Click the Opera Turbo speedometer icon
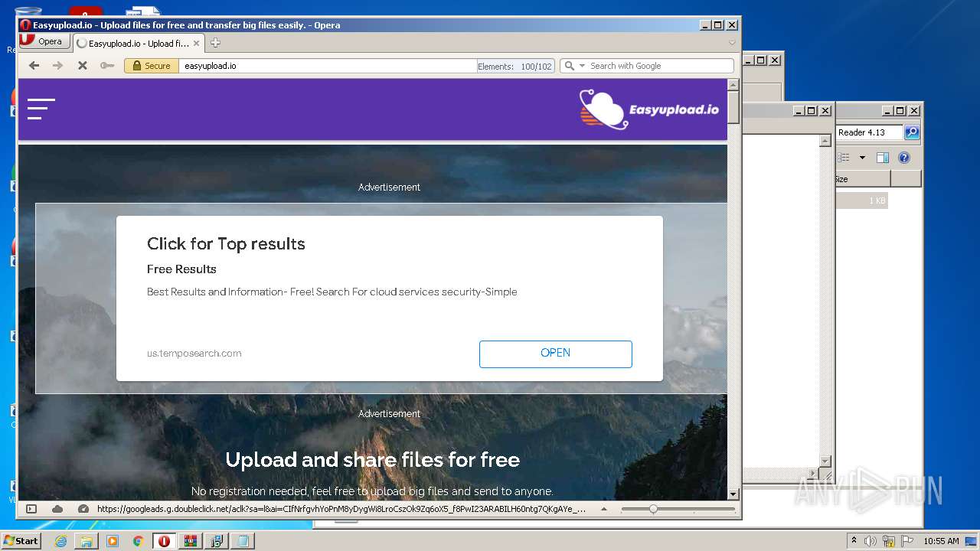The width and height of the screenshot is (980, 551). (x=83, y=509)
